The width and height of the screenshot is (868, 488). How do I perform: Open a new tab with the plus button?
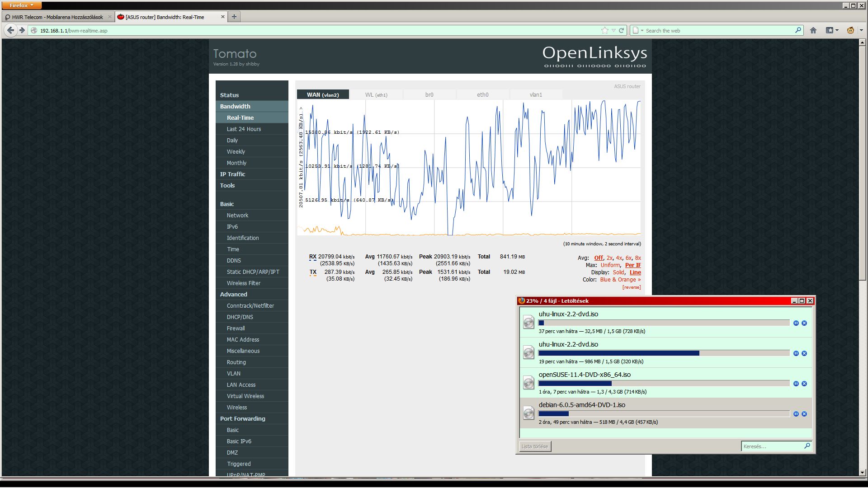(234, 17)
